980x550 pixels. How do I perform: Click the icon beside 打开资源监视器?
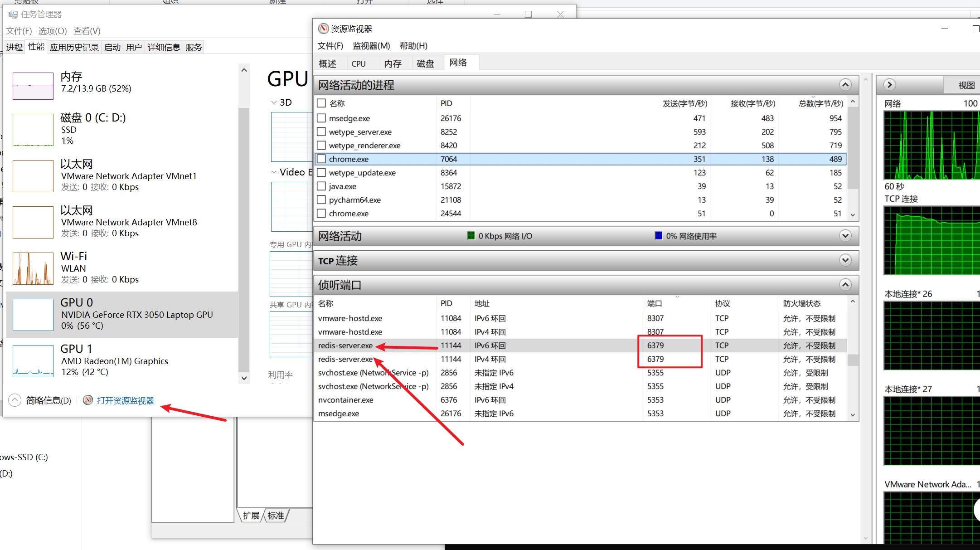pyautogui.click(x=88, y=400)
